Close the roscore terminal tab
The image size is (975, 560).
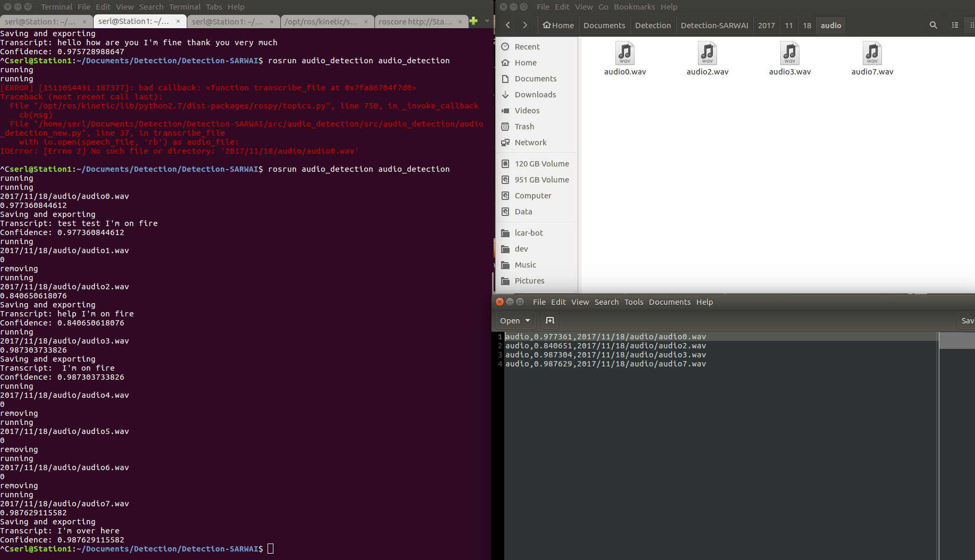coord(460,22)
